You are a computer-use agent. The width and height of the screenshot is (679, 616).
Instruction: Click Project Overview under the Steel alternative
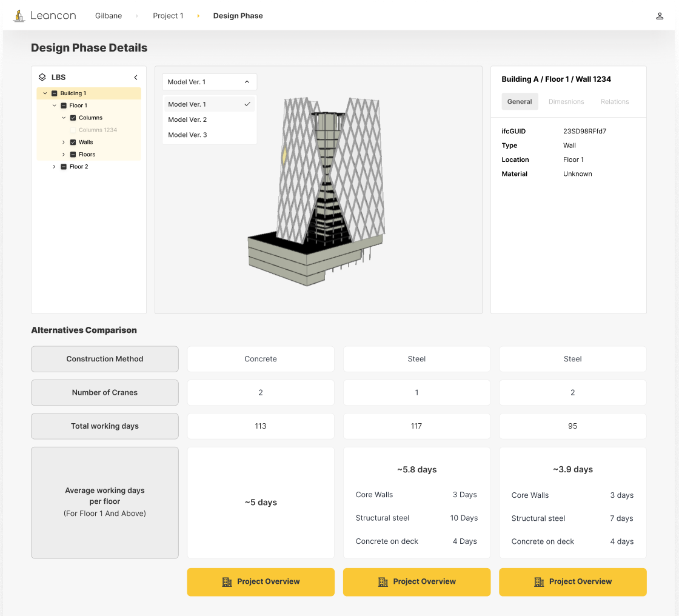(x=416, y=581)
